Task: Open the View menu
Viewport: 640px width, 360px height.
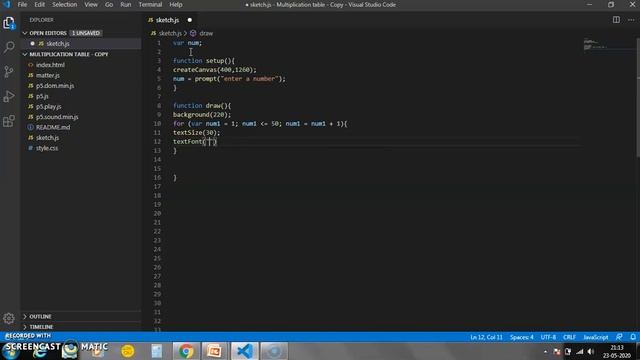Action: click(91, 4)
